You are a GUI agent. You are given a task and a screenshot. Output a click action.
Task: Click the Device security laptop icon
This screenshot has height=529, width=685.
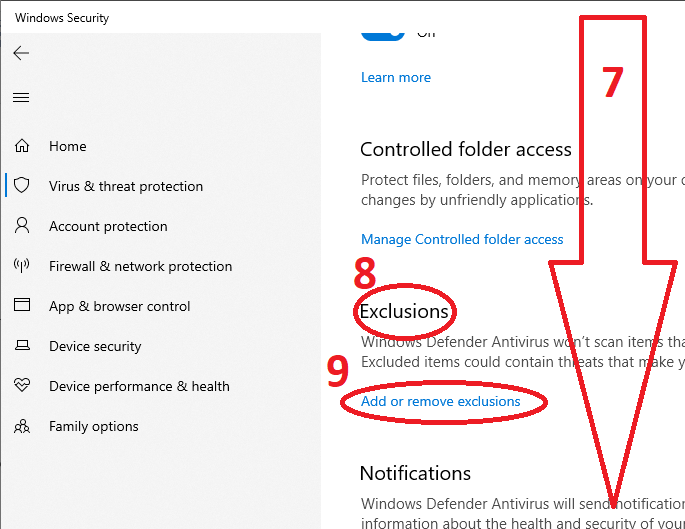pos(22,346)
